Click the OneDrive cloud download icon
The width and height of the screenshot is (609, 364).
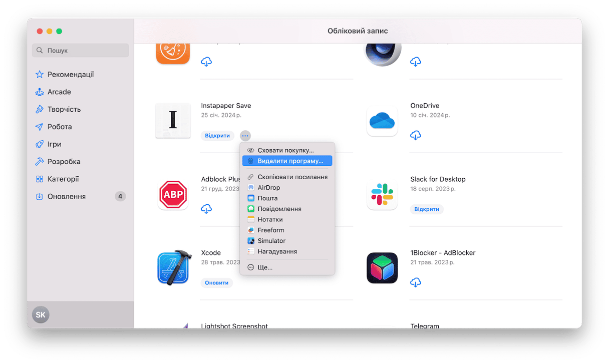415,135
